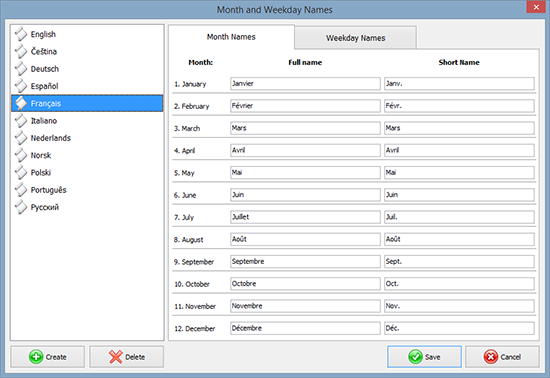Image resolution: width=550 pixels, height=378 pixels.
Task: Edit the January short name field 'Janv.'
Action: click(459, 84)
